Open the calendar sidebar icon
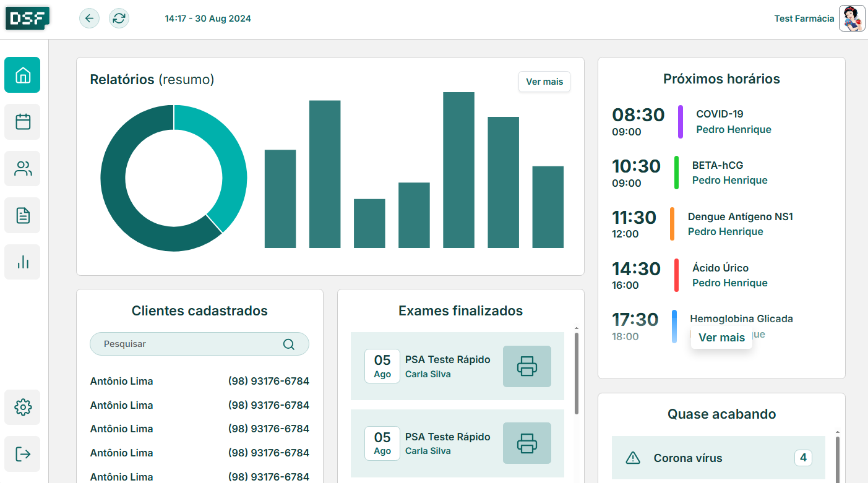 pyautogui.click(x=22, y=122)
